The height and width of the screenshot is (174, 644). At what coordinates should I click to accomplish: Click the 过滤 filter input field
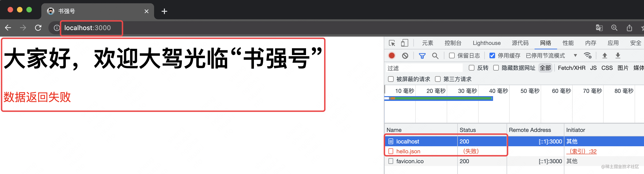click(424, 68)
